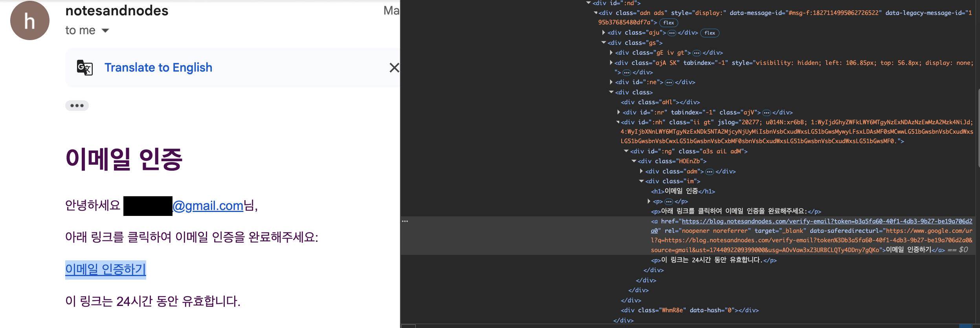Expand the div class="adm" node
The image size is (980, 328).
pos(641,171)
